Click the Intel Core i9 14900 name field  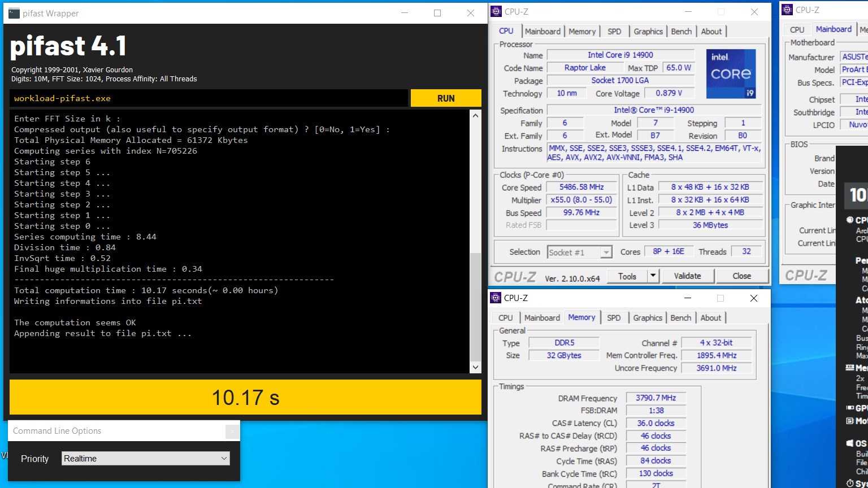coord(620,55)
